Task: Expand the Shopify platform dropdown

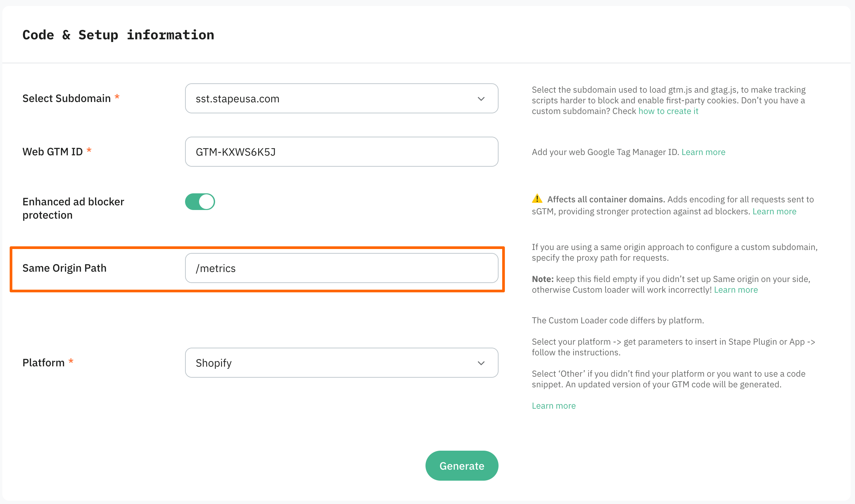Action: [341, 363]
